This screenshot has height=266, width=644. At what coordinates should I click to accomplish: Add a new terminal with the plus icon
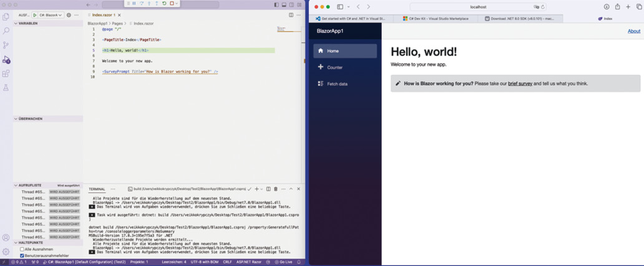pos(256,189)
